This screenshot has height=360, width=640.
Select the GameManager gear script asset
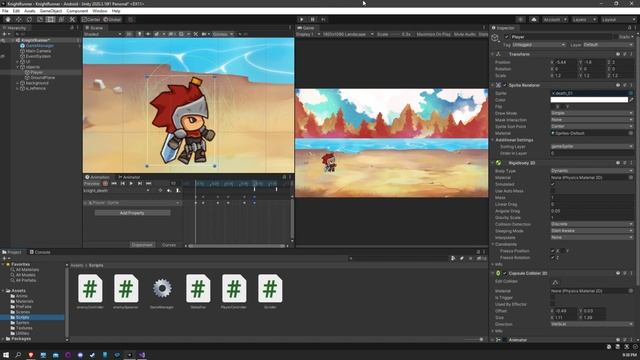pyautogui.click(x=162, y=291)
